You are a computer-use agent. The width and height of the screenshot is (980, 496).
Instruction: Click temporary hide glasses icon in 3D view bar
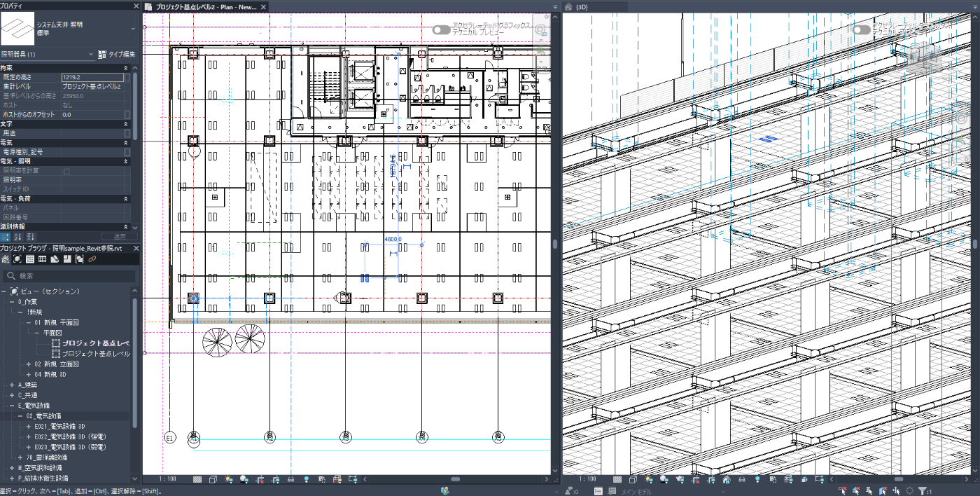pos(741,480)
